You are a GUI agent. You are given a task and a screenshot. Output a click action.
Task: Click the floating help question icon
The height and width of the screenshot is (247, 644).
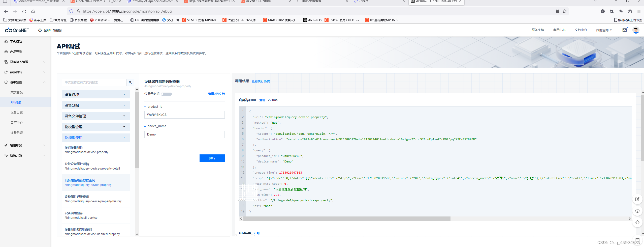[x=637, y=211]
